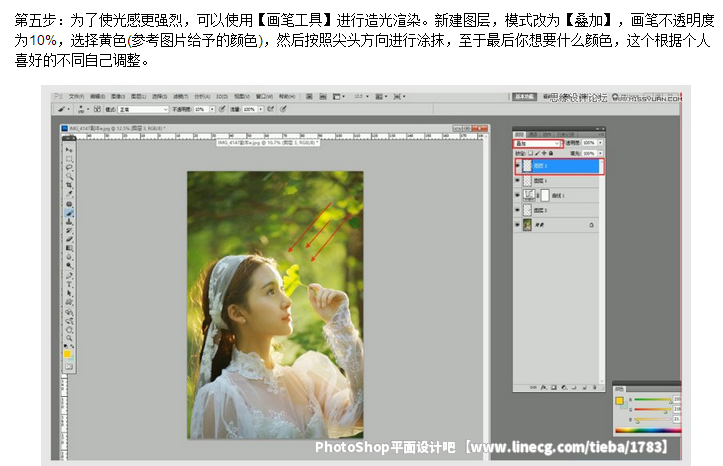Open the 图层 menu
723x466 pixels.
click(x=138, y=97)
